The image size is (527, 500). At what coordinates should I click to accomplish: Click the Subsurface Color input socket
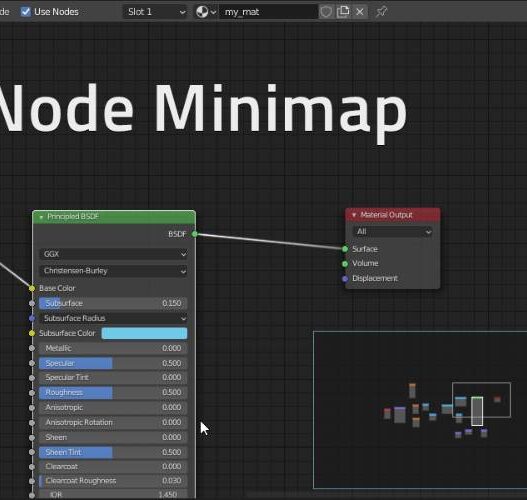point(32,333)
